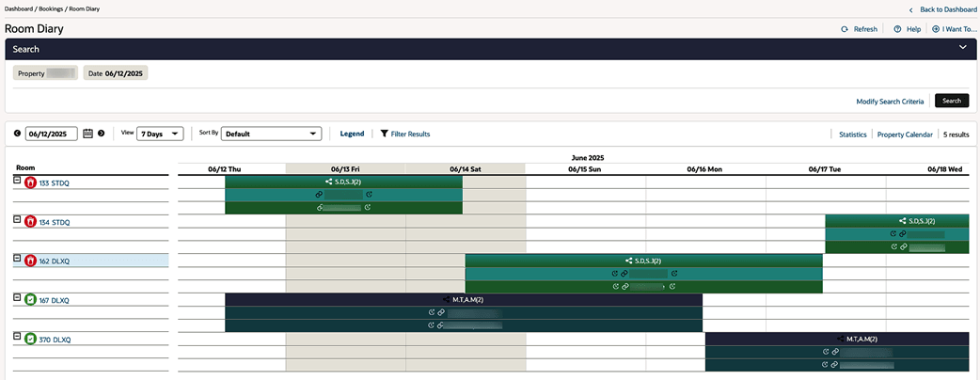Screen dimensions: 980x380
Task: Click the date input field 06/12/2025
Action: [51, 134]
